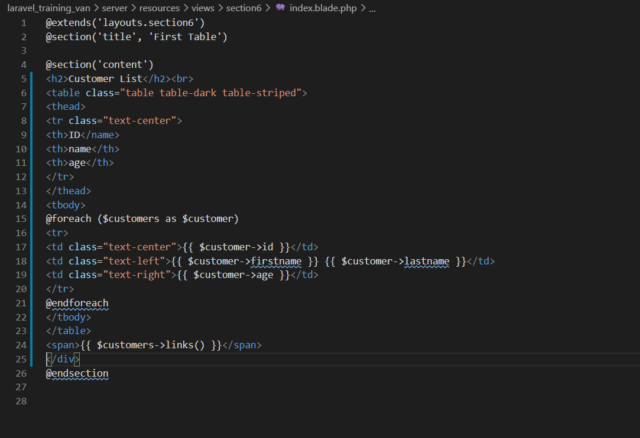This screenshot has width=640, height=438.
Task: Click $customers->links() on line 24
Action: coord(151,345)
